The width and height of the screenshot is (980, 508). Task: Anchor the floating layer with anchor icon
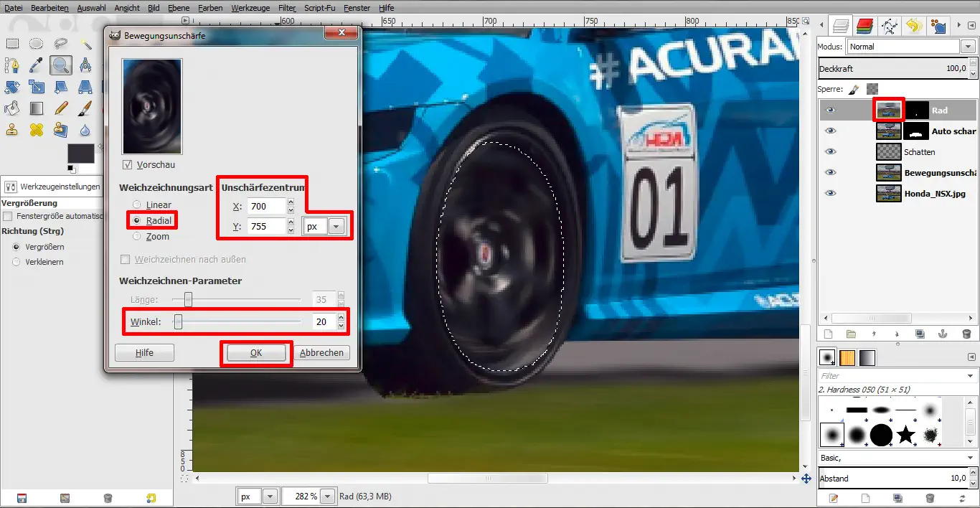coord(943,334)
